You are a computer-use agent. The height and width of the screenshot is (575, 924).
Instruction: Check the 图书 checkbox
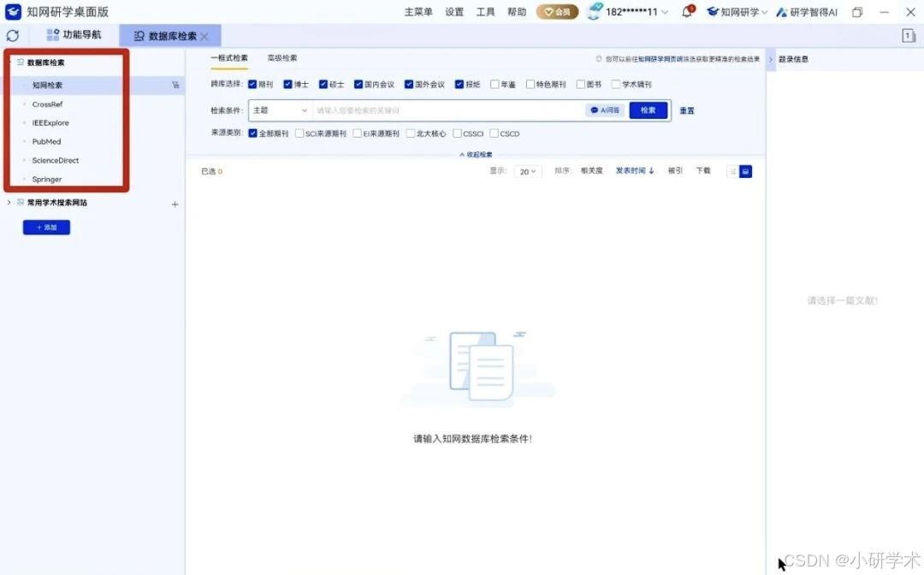coord(581,84)
